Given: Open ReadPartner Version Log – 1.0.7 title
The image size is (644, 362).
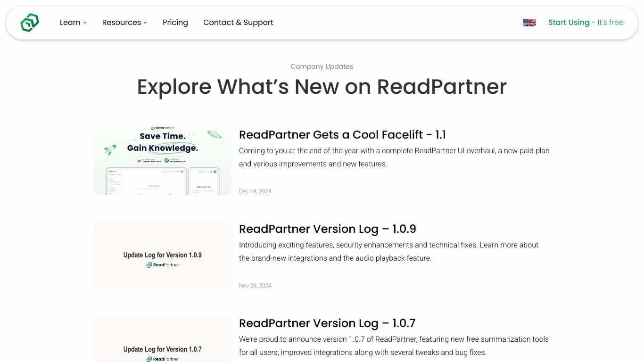Looking at the screenshot, I should 327,323.
